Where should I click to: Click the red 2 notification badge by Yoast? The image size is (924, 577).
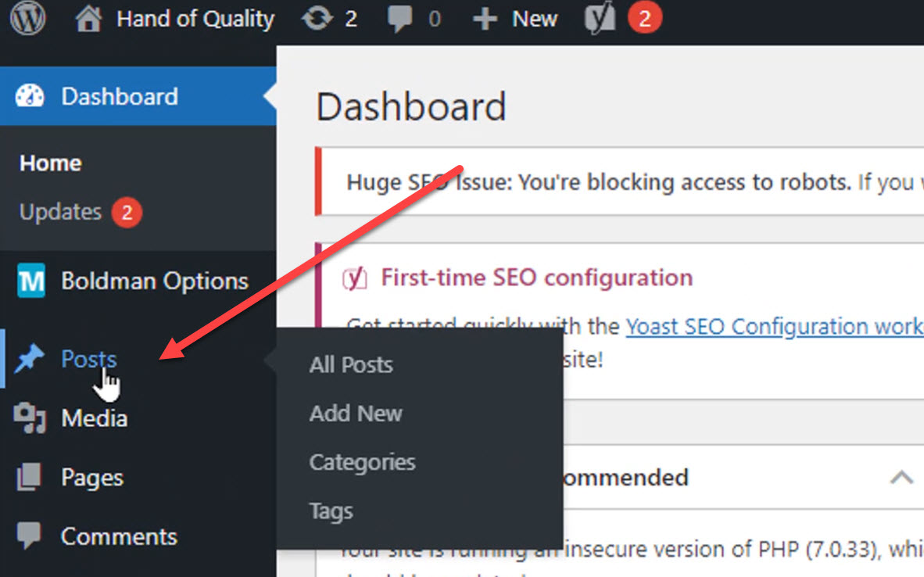(645, 18)
